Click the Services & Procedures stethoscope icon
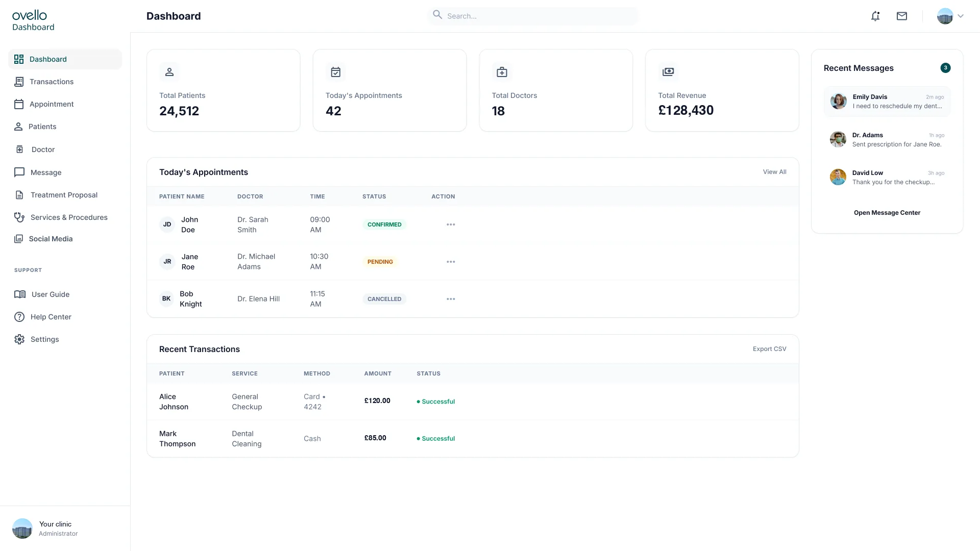Viewport: 980px width, 551px height. click(x=19, y=217)
